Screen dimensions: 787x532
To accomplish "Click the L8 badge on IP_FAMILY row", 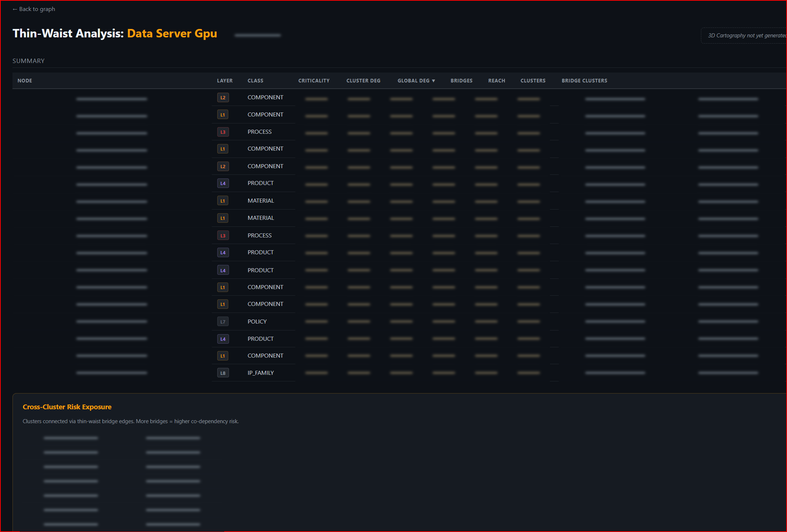I will 223,373.
